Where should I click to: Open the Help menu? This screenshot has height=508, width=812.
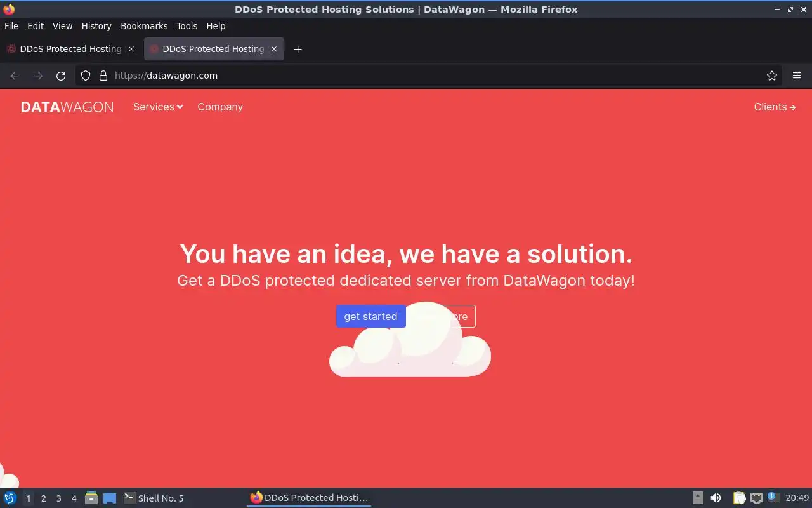[x=216, y=26]
